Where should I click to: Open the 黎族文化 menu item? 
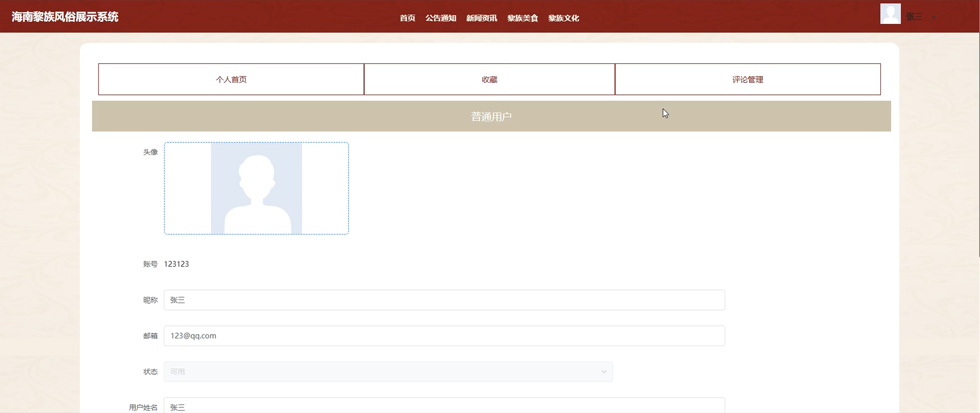tap(563, 18)
